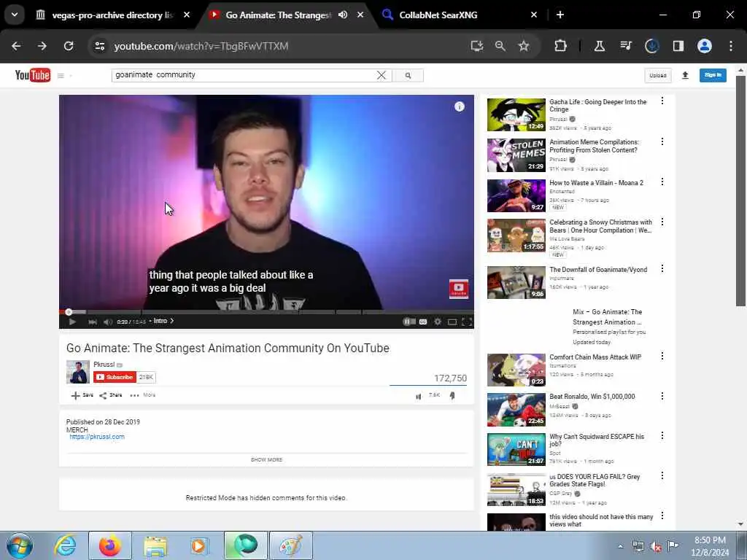Screen dimensions: 747x560
Task: Open the More actions menu under the video
Action: 142,395
